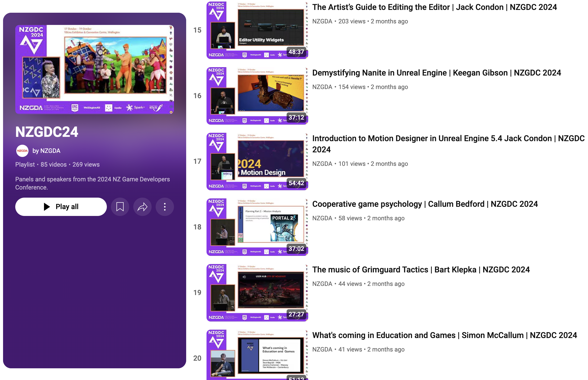The width and height of the screenshot is (588, 380).
Task: Click the Grimguard Tactics video thumbnail
Action: tap(257, 293)
